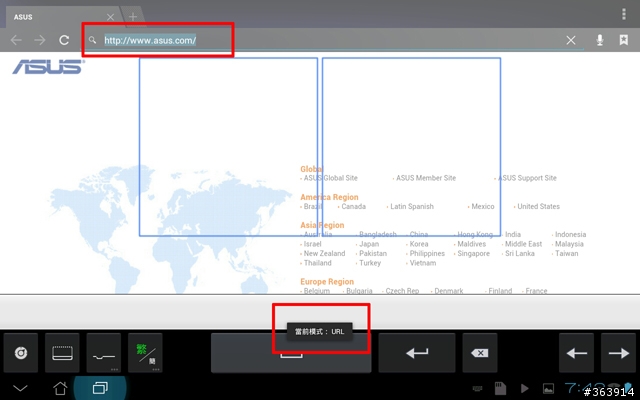Tap the play notification icon in status bar
Viewport: 640px width, 400px height.
524,388
